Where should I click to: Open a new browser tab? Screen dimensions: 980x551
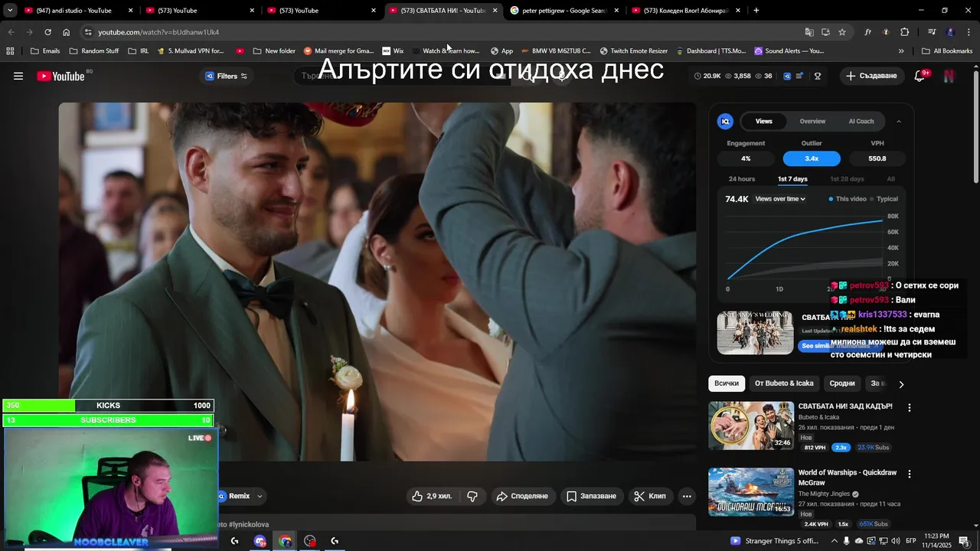pyautogui.click(x=756, y=11)
